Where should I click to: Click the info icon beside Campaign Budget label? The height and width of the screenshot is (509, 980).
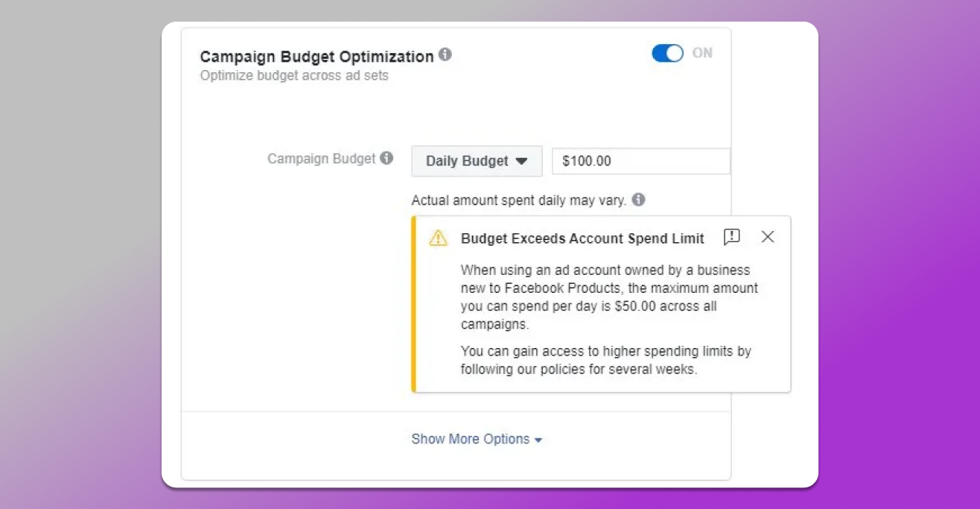pos(386,158)
